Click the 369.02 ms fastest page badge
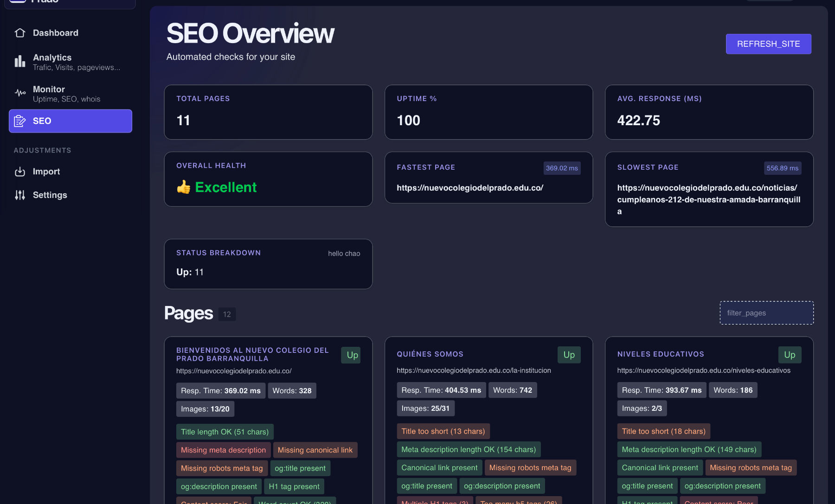 coord(562,168)
